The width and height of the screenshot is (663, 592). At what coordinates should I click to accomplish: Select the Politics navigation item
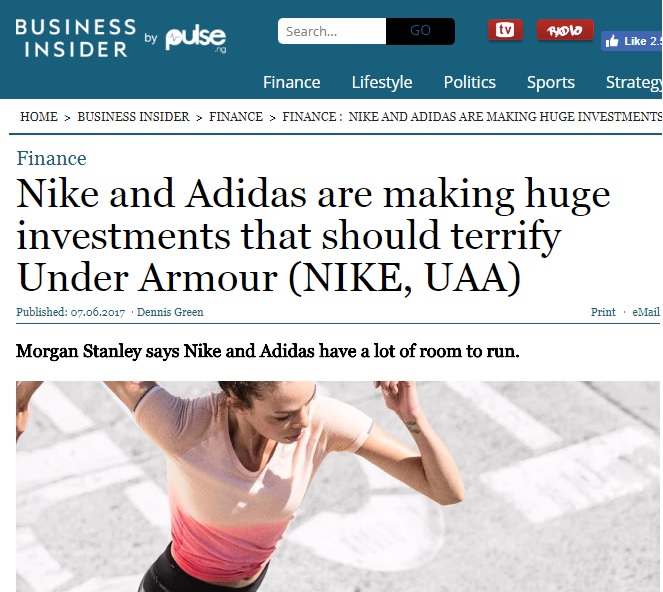coord(469,82)
